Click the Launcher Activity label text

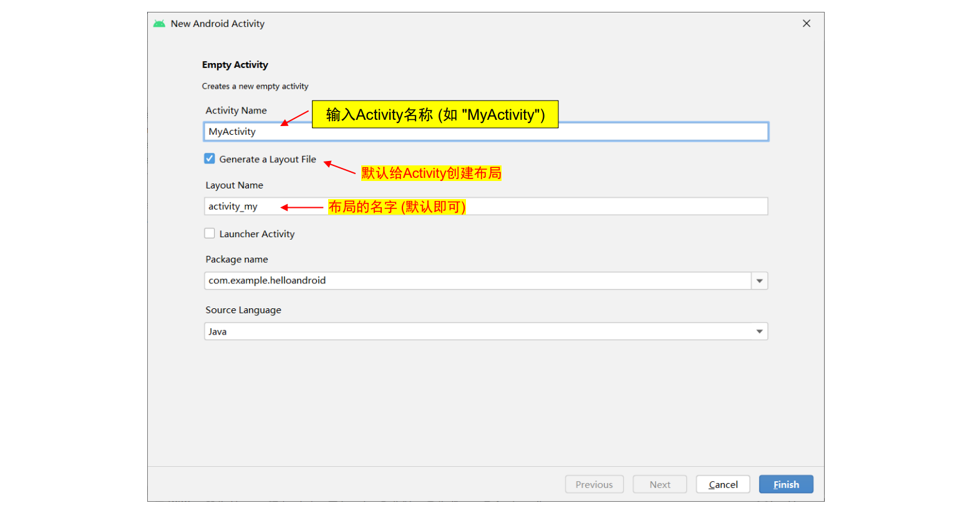(257, 234)
